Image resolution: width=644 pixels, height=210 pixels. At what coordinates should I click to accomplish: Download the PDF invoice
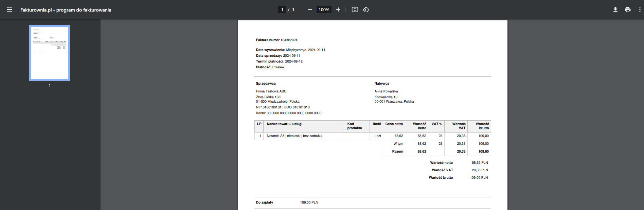coord(615,10)
